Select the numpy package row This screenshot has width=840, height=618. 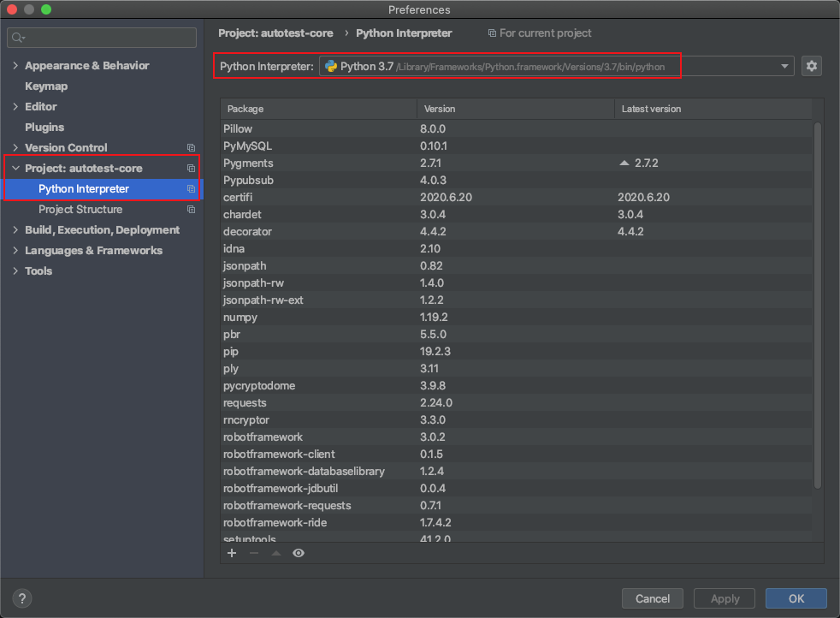click(516, 318)
